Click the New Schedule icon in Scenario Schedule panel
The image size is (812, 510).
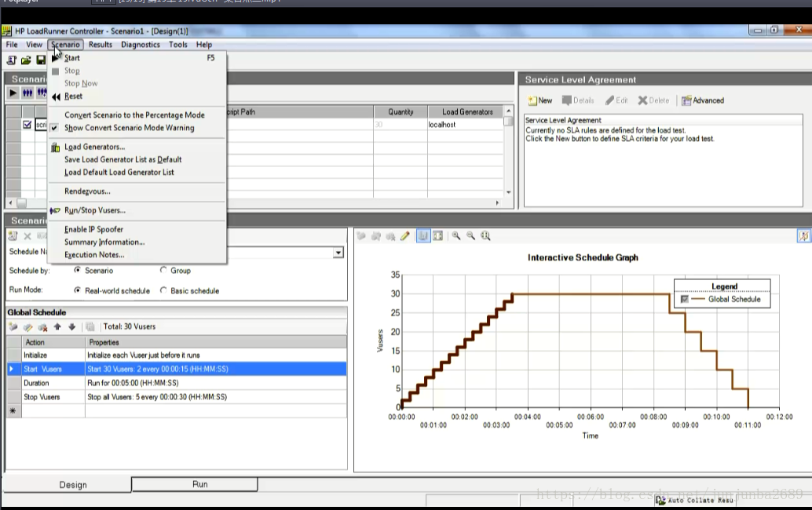coord(13,236)
